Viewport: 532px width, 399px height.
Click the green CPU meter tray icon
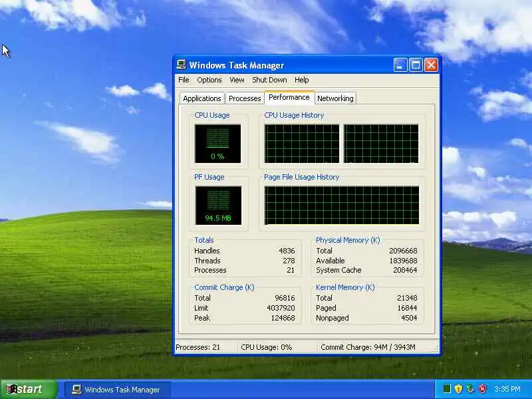(447, 388)
